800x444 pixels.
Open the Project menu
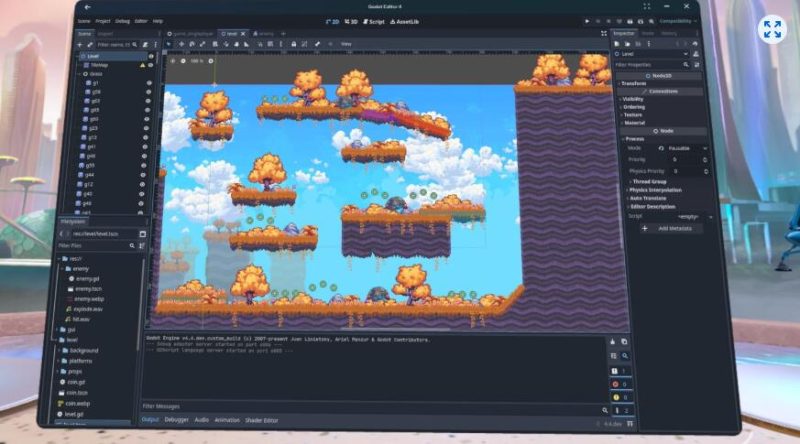coord(103,21)
